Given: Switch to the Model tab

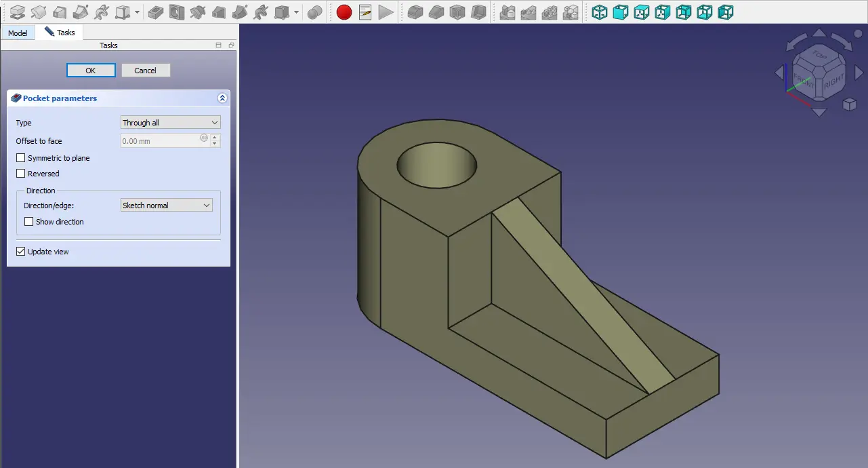Looking at the screenshot, I should point(18,33).
